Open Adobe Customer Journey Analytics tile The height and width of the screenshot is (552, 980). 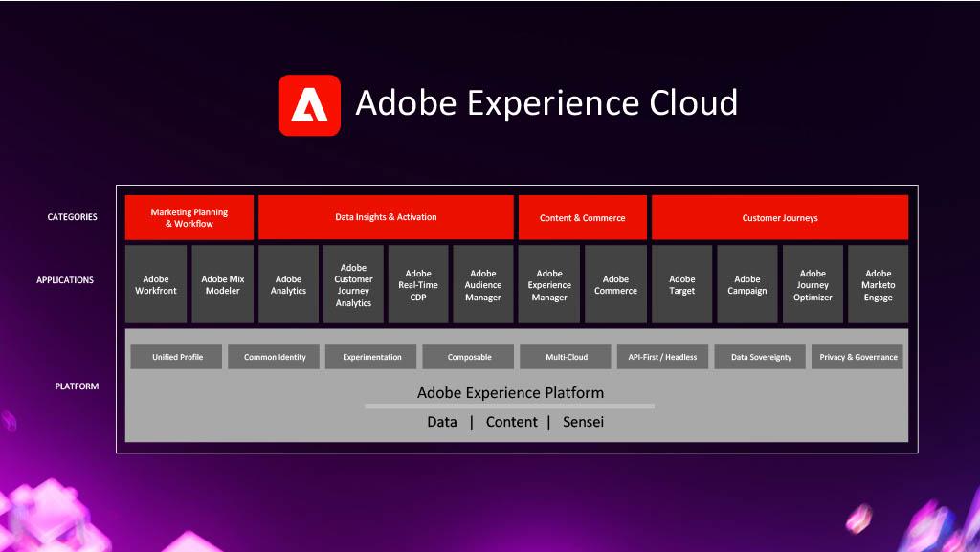353,284
